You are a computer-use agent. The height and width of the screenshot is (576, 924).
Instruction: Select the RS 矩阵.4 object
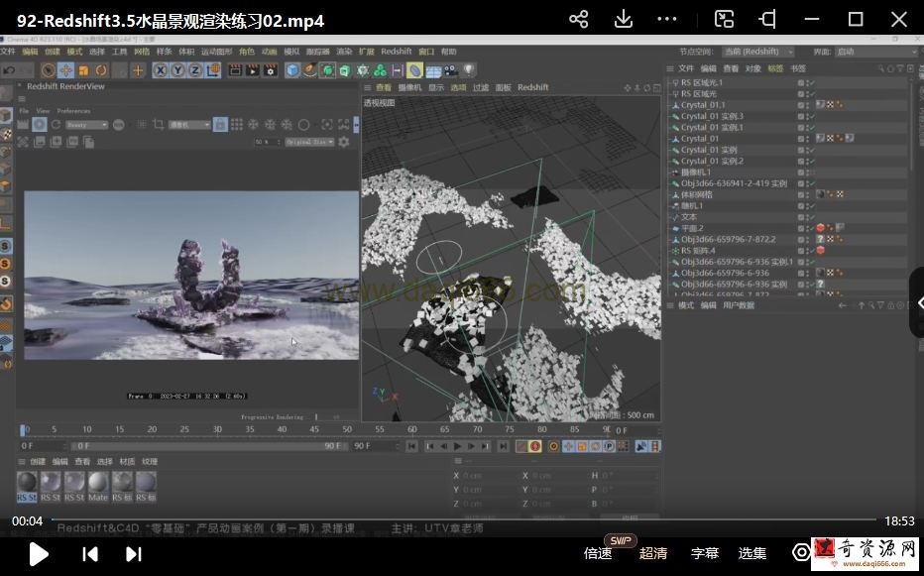(x=698, y=251)
